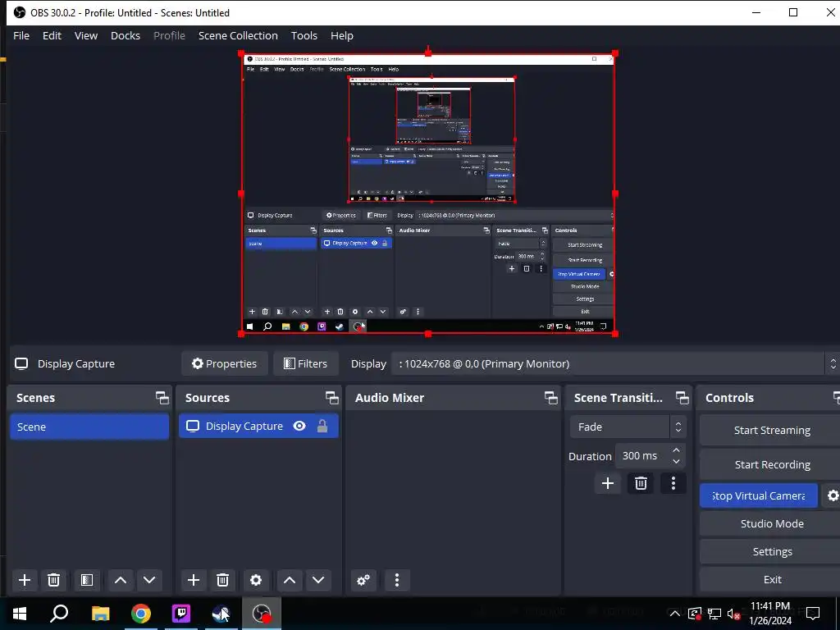The image size is (840, 630).
Task: Float the Audio Mixer dock popout icon
Action: (x=550, y=398)
